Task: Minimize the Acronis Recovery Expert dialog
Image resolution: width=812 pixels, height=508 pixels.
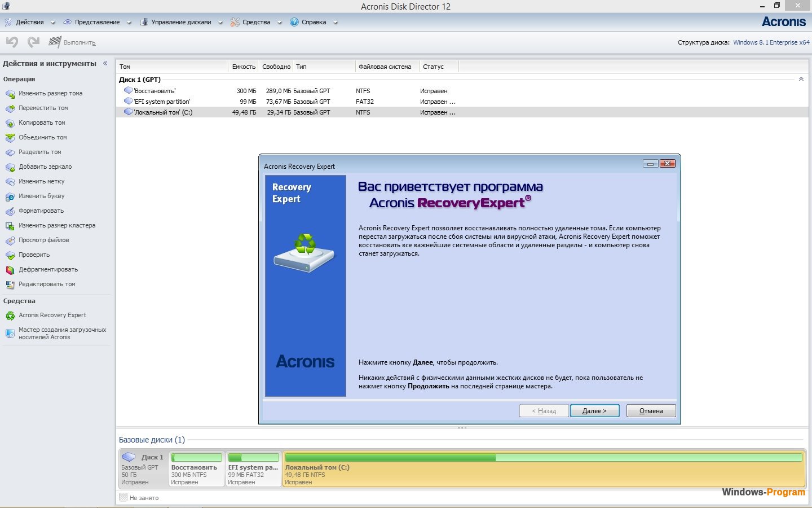Action: click(x=650, y=164)
